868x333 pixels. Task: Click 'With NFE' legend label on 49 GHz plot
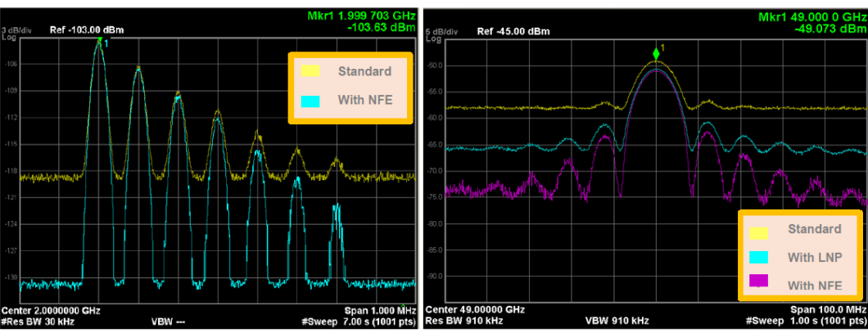815,286
